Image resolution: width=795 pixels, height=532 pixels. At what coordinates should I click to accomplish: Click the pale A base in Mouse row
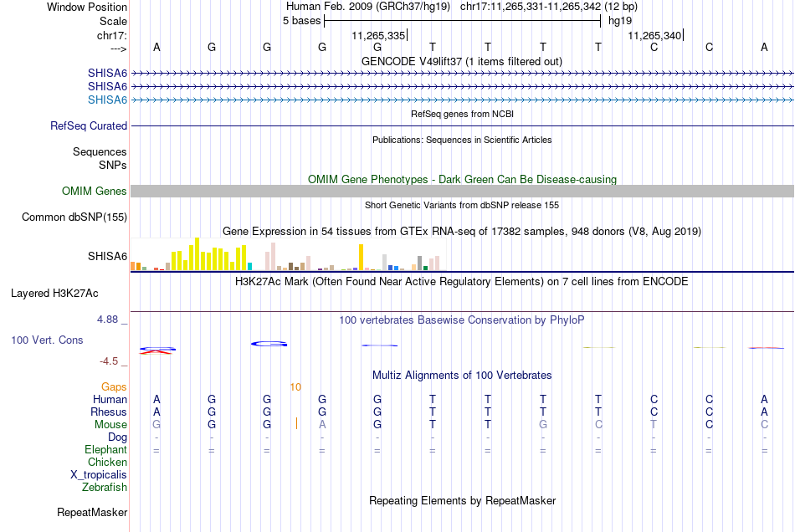322,425
